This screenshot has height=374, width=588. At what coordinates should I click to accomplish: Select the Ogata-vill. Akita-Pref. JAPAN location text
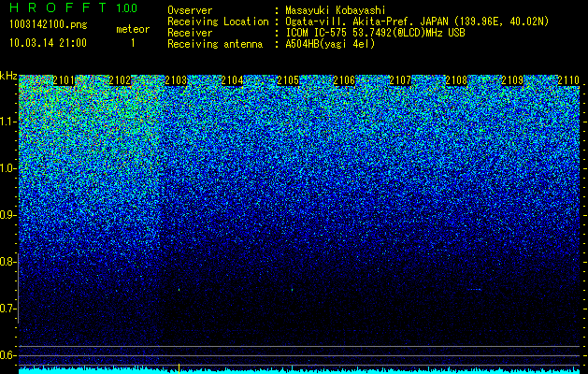tap(417, 22)
